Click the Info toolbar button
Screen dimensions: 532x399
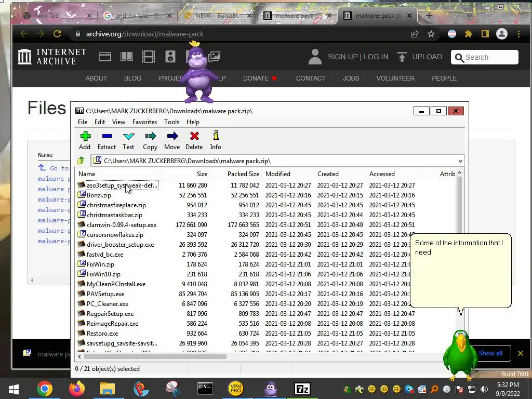click(216, 140)
